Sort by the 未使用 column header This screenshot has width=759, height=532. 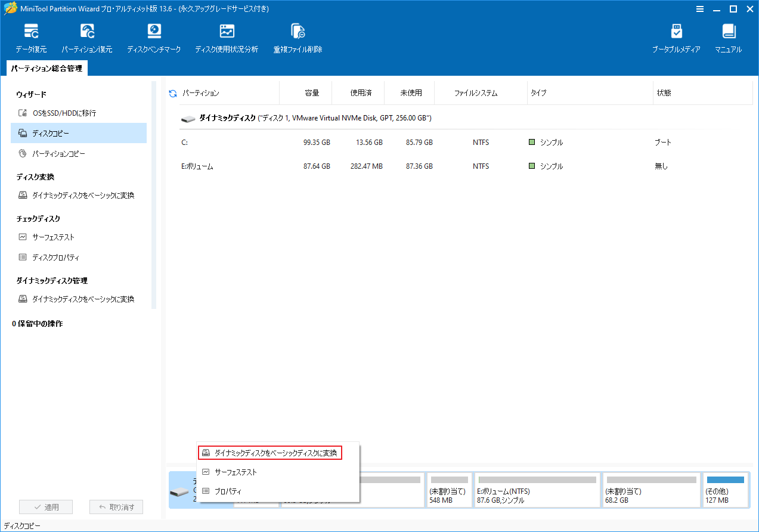tap(409, 94)
